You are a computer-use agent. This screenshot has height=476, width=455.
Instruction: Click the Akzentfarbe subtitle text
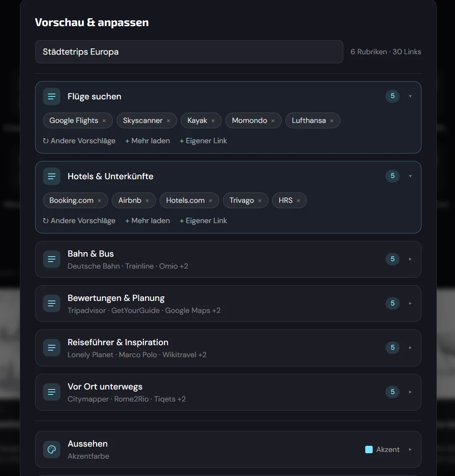point(88,456)
